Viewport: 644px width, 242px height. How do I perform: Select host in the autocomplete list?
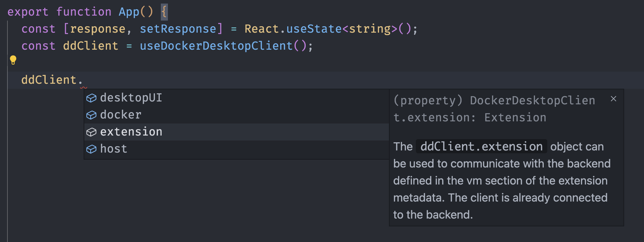pyautogui.click(x=113, y=149)
